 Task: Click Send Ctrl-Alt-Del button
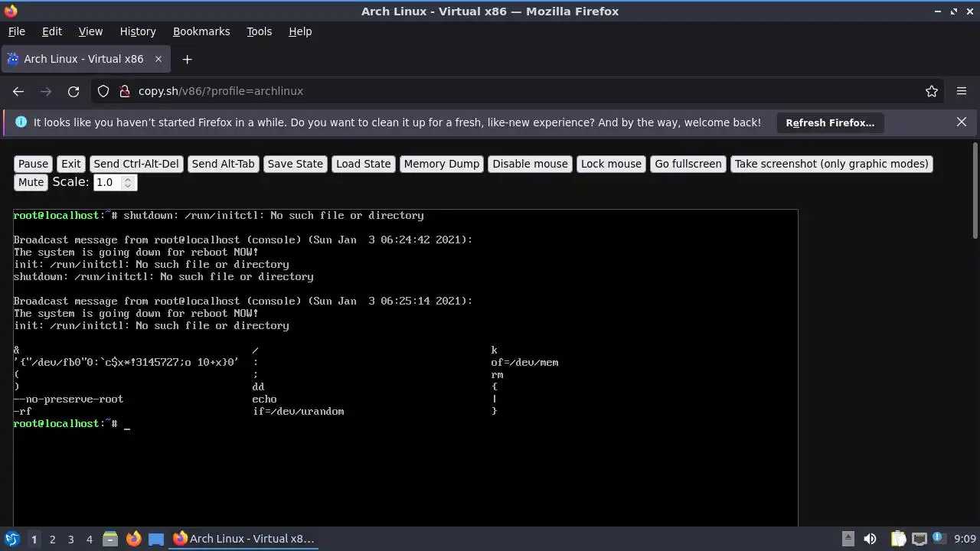(136, 164)
